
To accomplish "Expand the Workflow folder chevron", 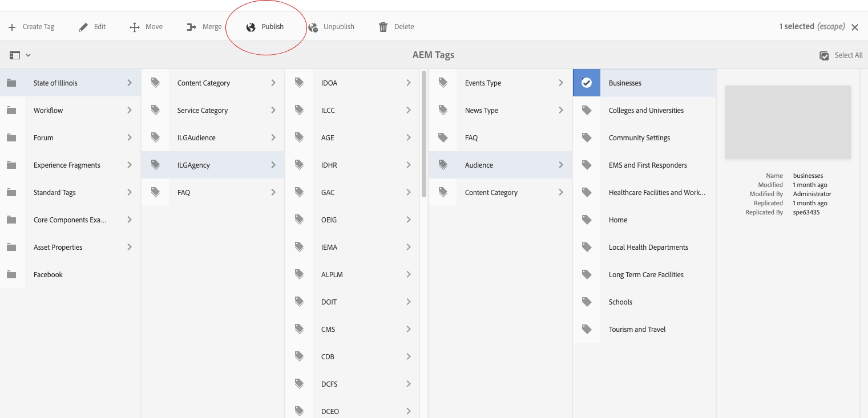I will (x=130, y=110).
